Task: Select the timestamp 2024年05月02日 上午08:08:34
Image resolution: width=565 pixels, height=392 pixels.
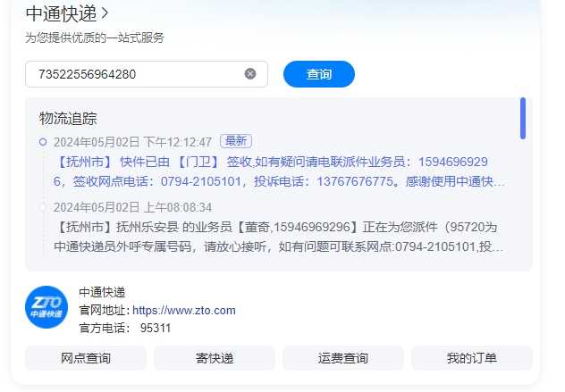Action: (x=132, y=207)
